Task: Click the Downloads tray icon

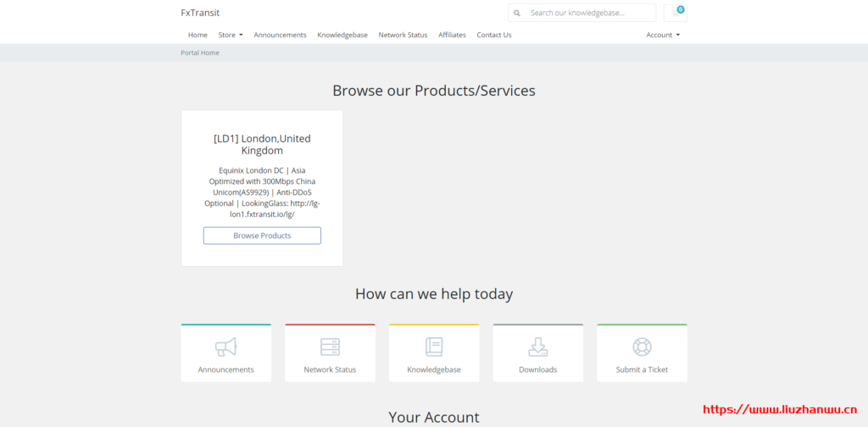Action: point(537,347)
